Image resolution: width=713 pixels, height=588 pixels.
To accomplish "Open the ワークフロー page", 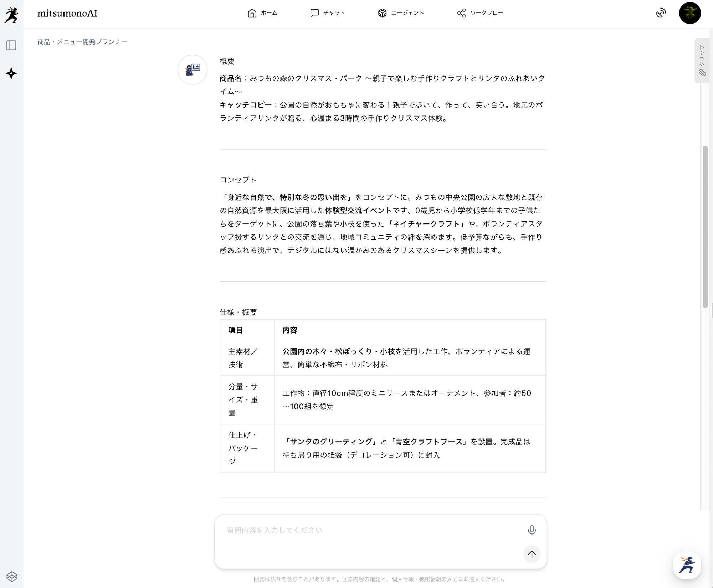I will pos(486,13).
